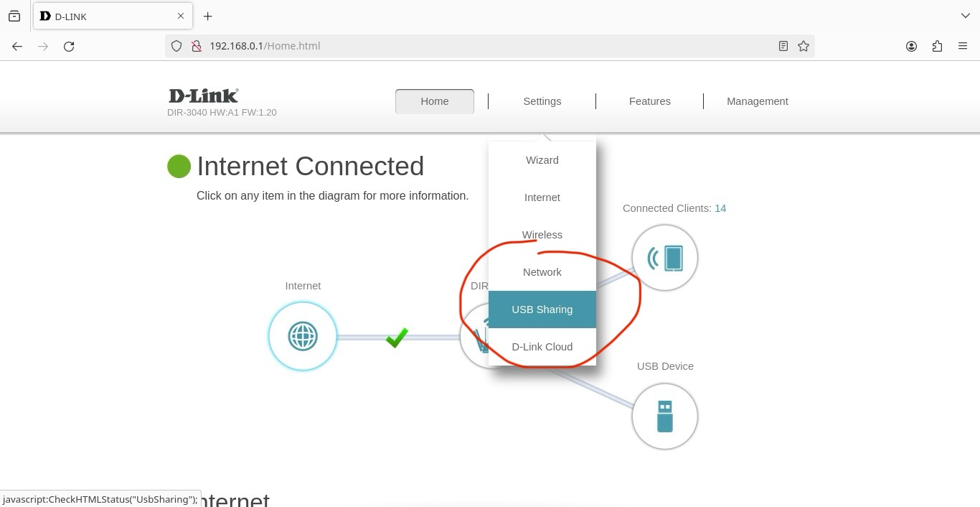The image size is (980, 507).
Task: Open the Connected Clients device icon
Action: point(665,258)
